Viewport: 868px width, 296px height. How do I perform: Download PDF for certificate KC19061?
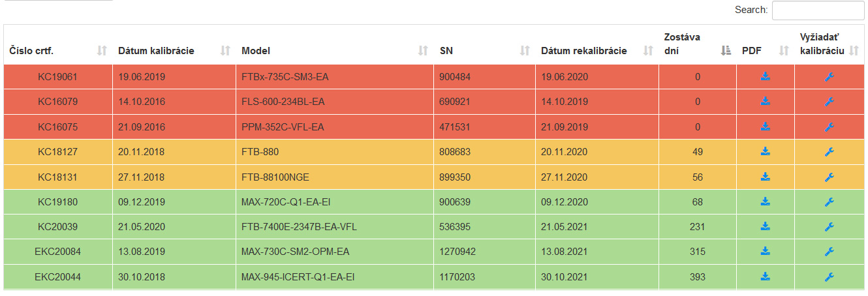766,77
